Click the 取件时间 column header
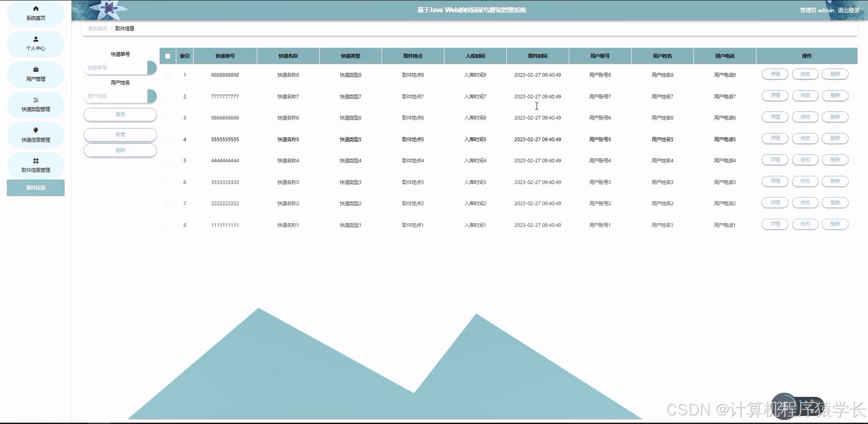868x424 pixels. (538, 56)
